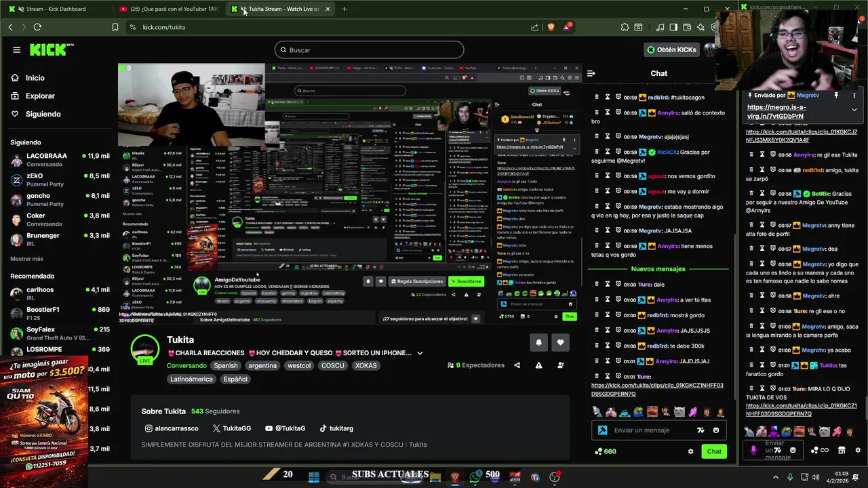Screen dimensions: 868x488
Task: Open WhatsApp from the taskbar
Action: pyautogui.click(x=475, y=476)
